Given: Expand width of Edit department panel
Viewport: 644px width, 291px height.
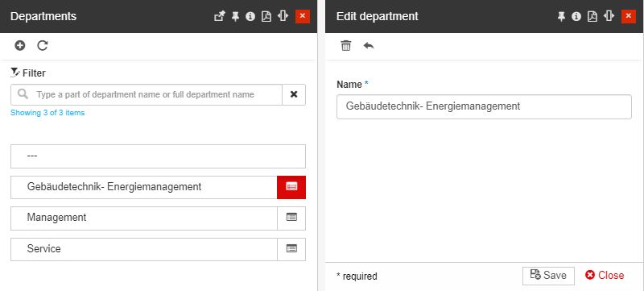Looking at the screenshot, I should [x=609, y=16].
